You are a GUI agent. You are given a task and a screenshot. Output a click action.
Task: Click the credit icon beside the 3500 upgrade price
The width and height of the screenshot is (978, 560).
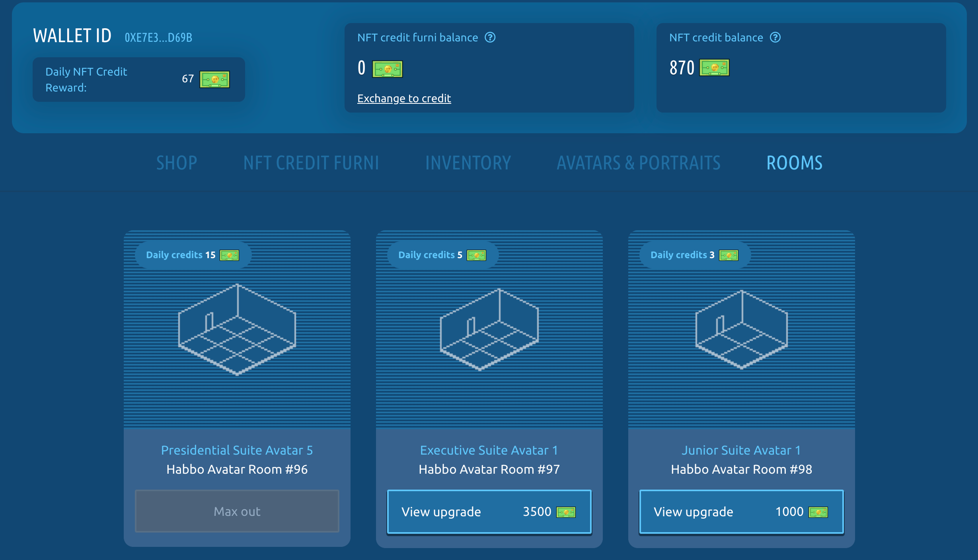tap(566, 512)
